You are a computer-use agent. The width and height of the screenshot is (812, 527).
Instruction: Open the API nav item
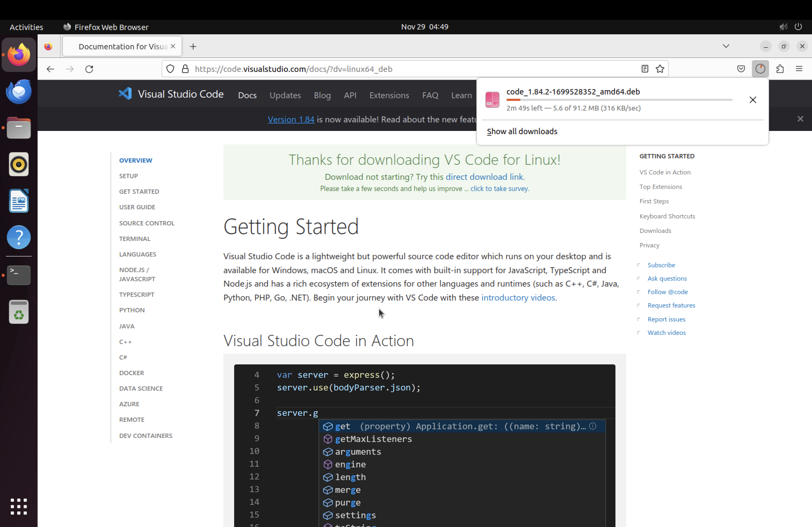tap(350, 95)
